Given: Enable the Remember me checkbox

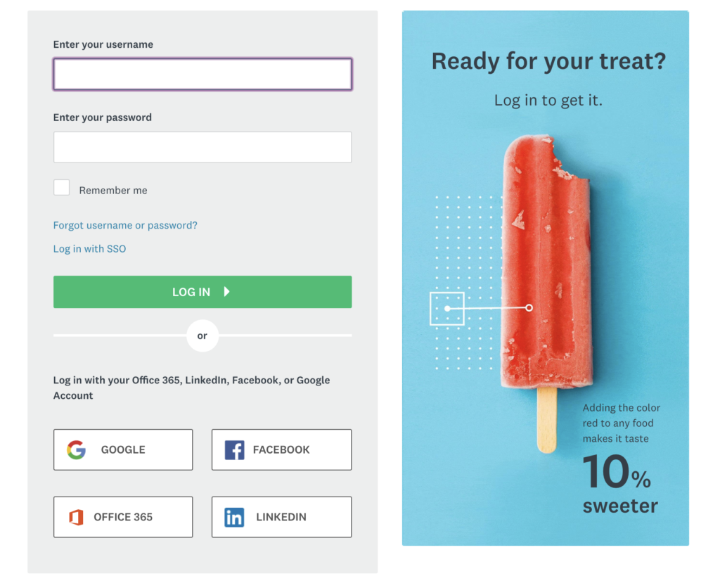Looking at the screenshot, I should (62, 187).
